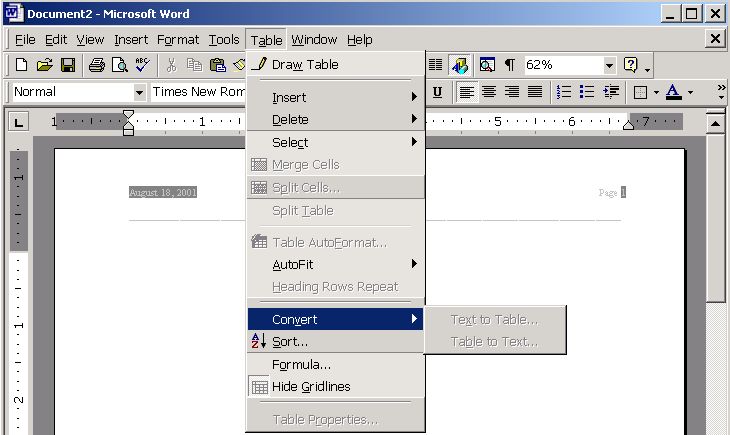Viewport: 730px width, 435px height.
Task: Save the document with the floppy icon
Action: (68, 65)
